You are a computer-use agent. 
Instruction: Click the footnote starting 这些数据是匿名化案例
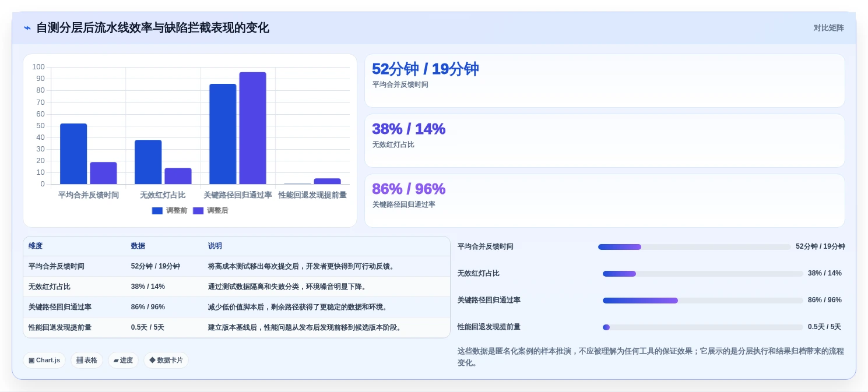(x=651, y=356)
